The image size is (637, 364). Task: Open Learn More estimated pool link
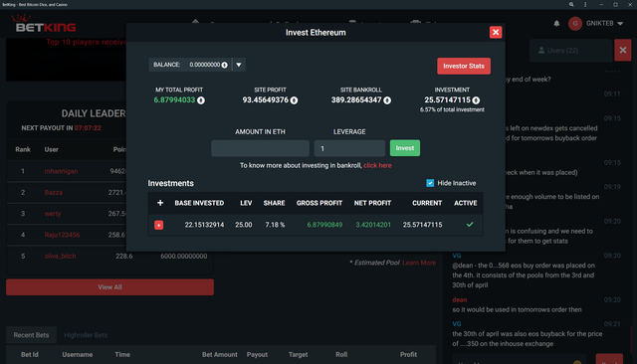pos(419,263)
